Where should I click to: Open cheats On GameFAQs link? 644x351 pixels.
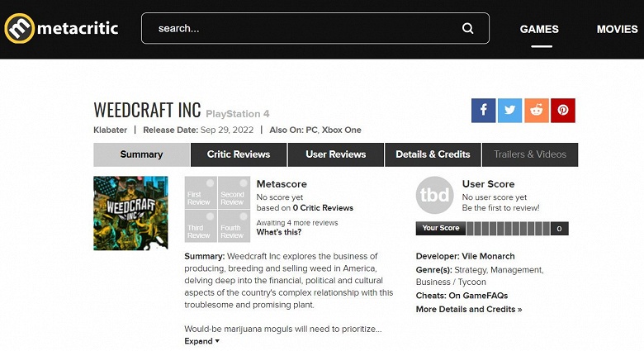(478, 296)
